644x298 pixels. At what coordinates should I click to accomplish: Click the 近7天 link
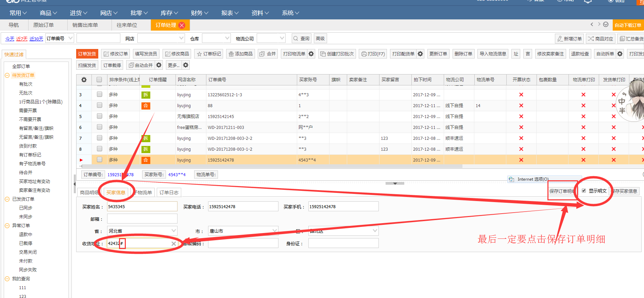(22, 39)
